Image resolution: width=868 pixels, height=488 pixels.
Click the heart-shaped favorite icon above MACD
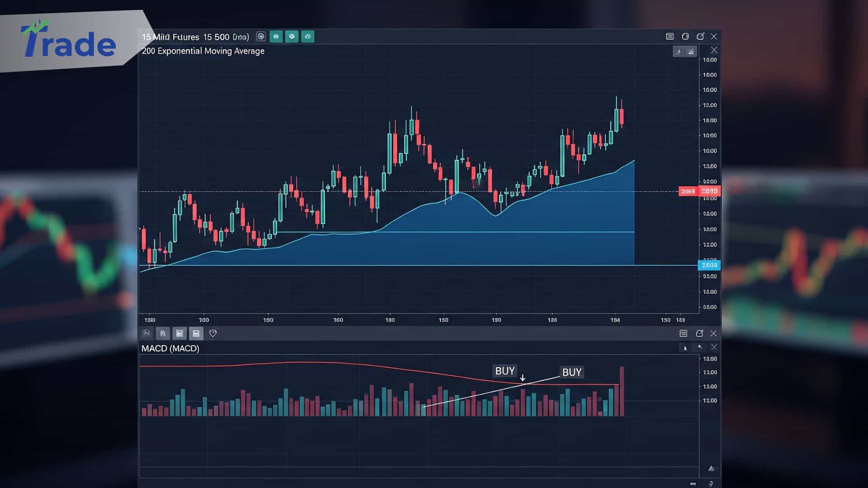click(213, 333)
